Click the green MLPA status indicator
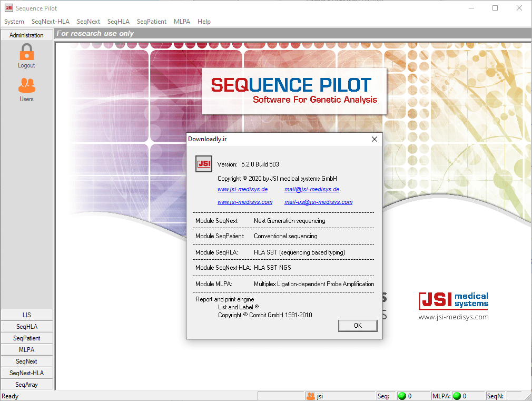The width and height of the screenshot is (532, 401). pos(457,395)
